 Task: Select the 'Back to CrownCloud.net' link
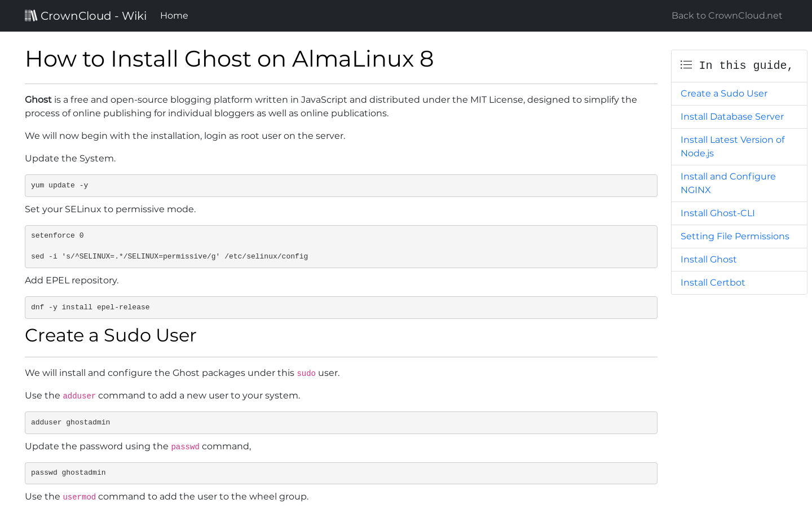pos(726,15)
